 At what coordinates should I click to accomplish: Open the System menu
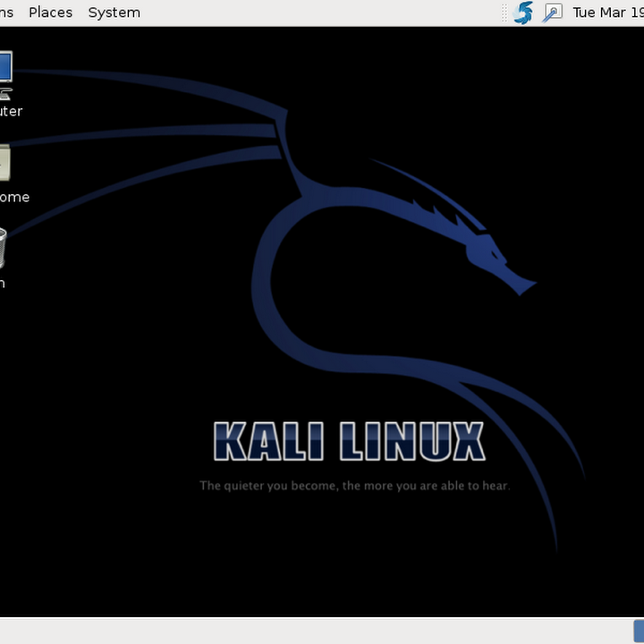pyautogui.click(x=114, y=13)
